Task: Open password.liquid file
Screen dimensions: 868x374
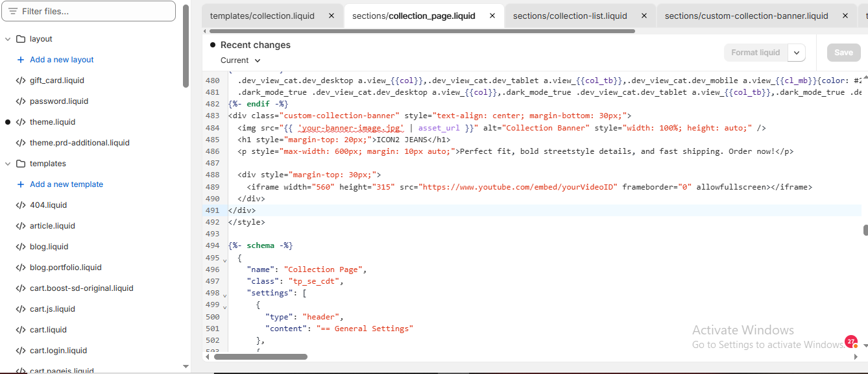Action: [59, 101]
